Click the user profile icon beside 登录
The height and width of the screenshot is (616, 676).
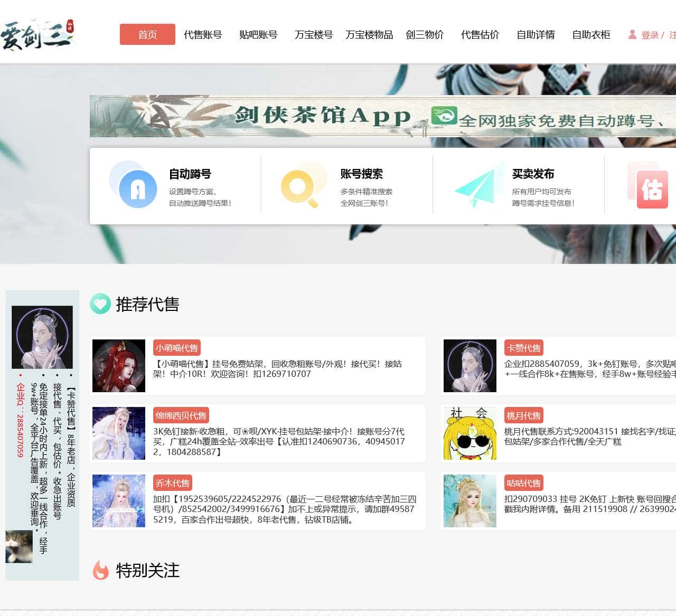632,34
